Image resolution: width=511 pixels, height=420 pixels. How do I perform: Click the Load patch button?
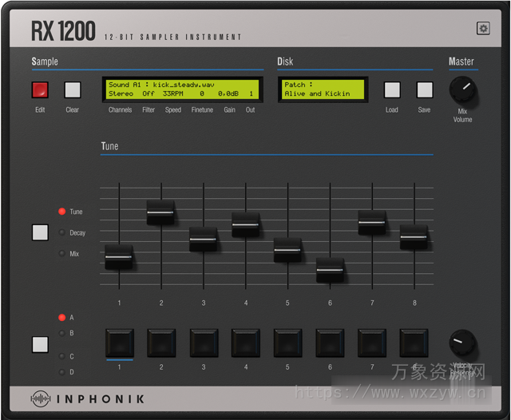[392, 90]
